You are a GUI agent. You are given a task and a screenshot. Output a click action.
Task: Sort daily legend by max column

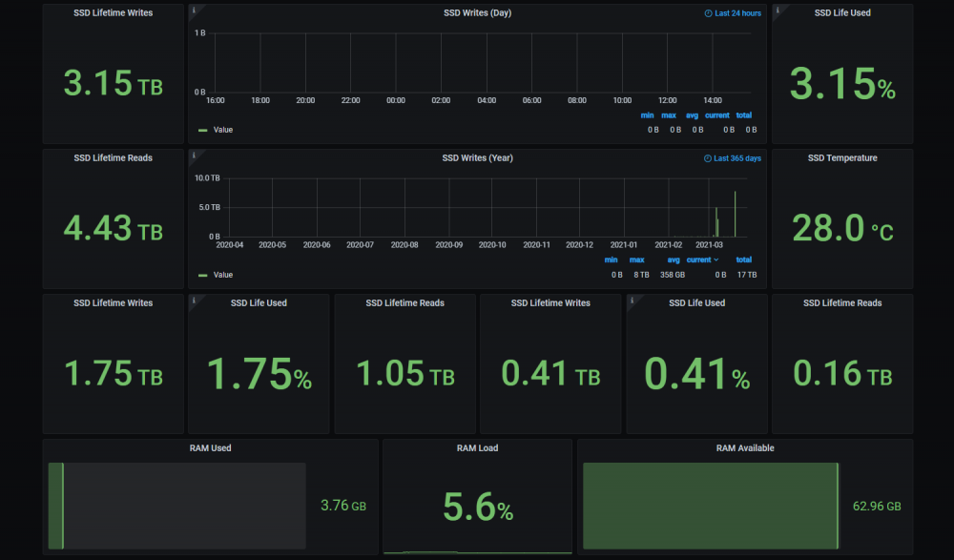tap(669, 115)
